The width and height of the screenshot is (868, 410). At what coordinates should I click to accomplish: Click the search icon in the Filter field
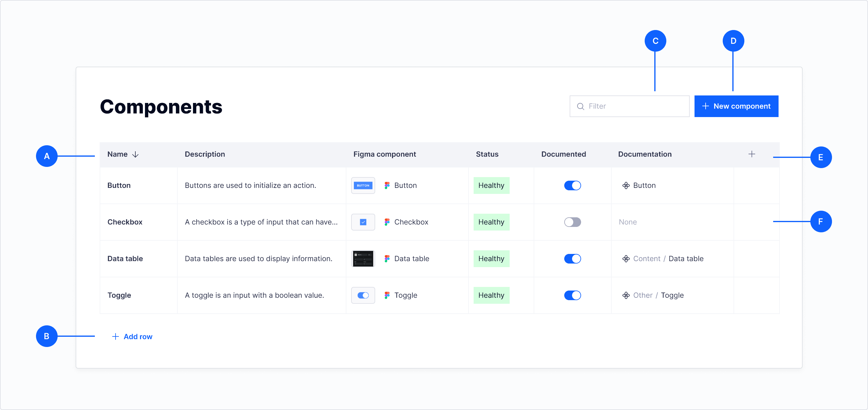coord(580,107)
